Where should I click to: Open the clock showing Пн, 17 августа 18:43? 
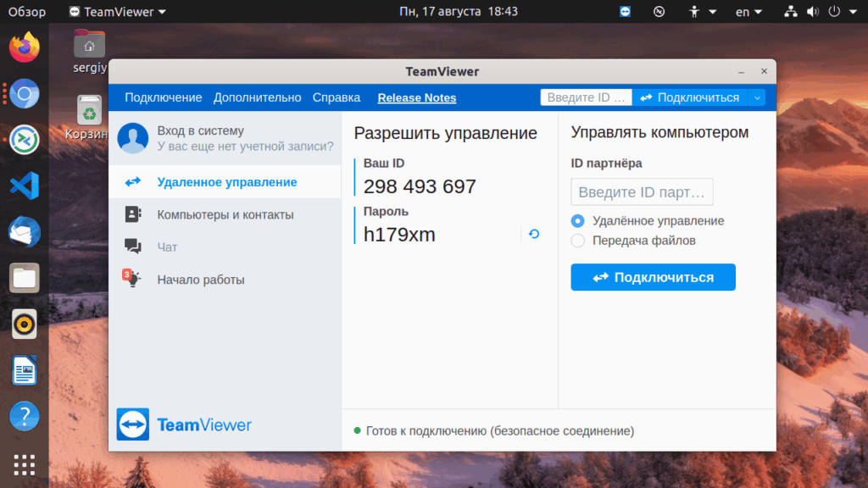[459, 12]
